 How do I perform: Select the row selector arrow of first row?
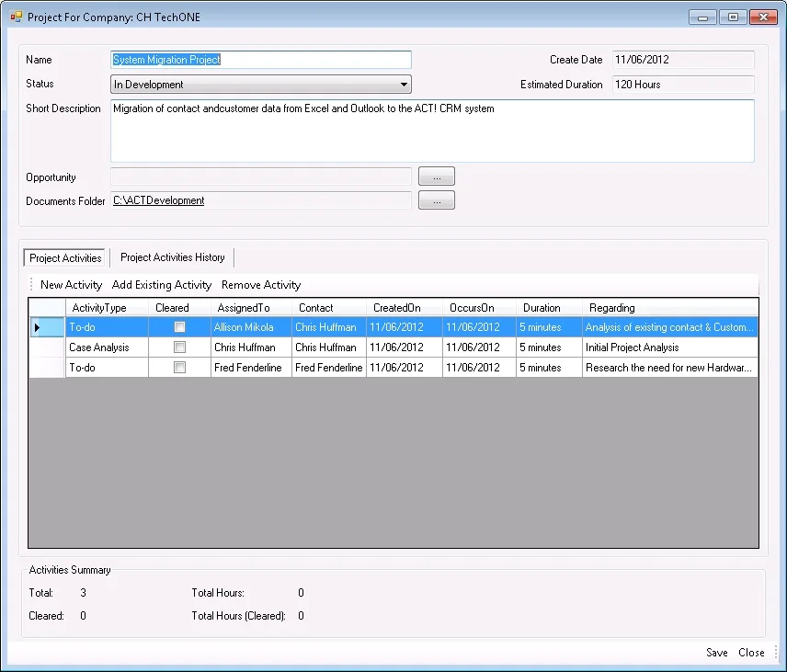click(47, 327)
